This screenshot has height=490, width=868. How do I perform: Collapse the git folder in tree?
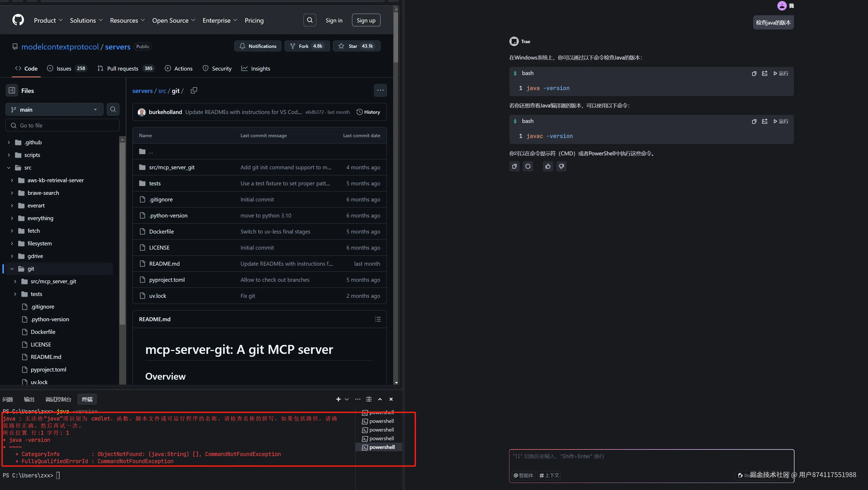(12, 269)
